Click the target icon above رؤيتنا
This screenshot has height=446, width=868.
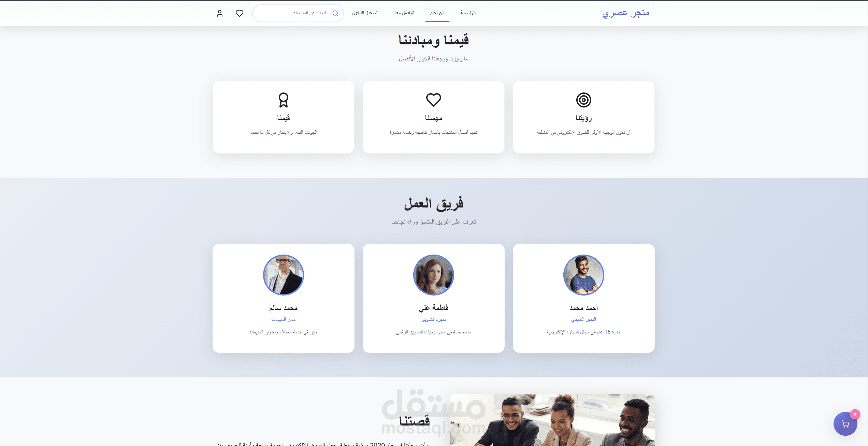point(583,100)
